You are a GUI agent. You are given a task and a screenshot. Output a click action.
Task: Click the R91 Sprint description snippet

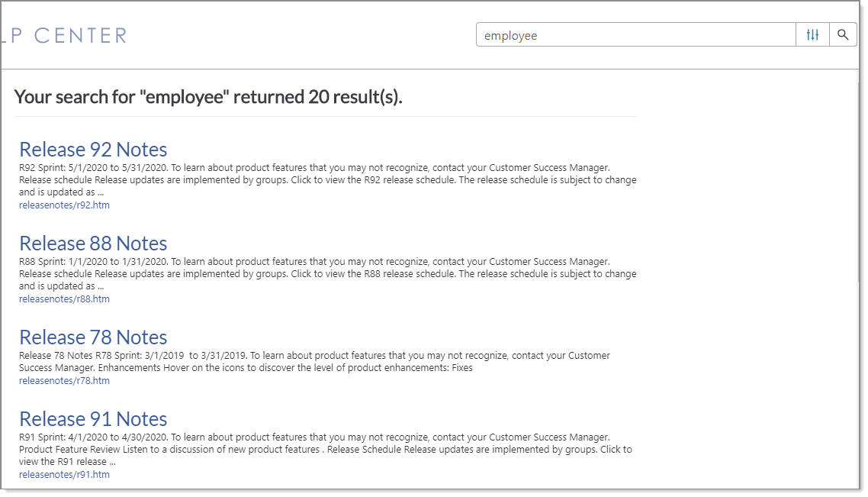pyautogui.click(x=326, y=450)
